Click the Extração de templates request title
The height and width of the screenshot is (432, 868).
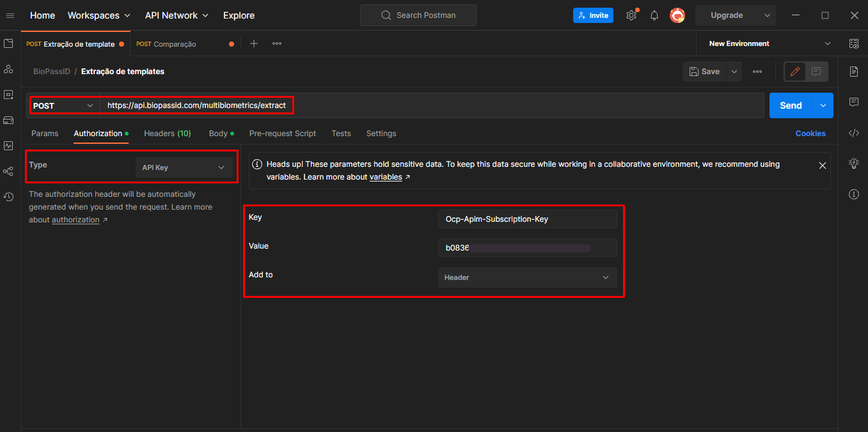coord(123,72)
